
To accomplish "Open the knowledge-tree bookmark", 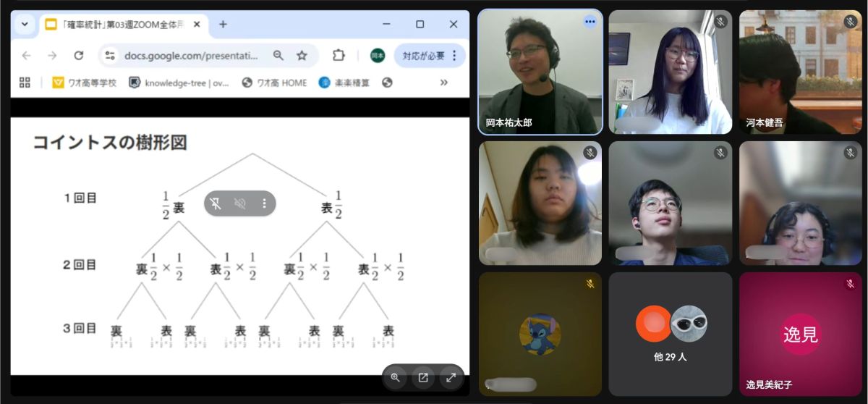I will coord(179,83).
